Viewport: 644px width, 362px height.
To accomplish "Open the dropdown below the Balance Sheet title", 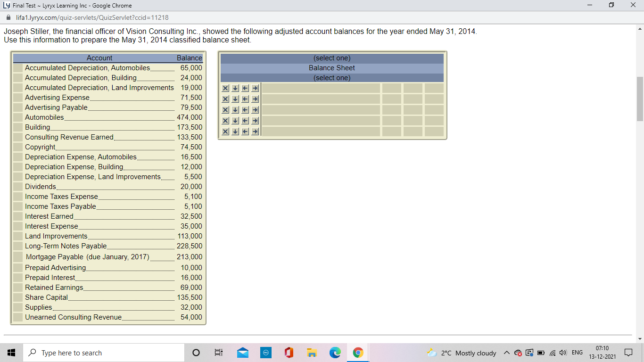I will tap(332, 78).
